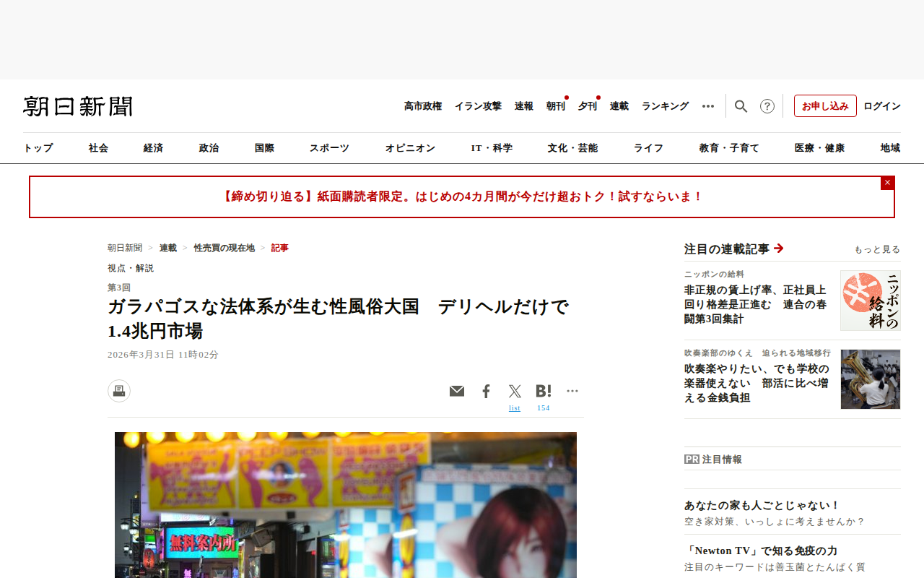Click 吹奏楽部のゆくえ series label
Viewport: 924px width, 578px height.
point(757,353)
